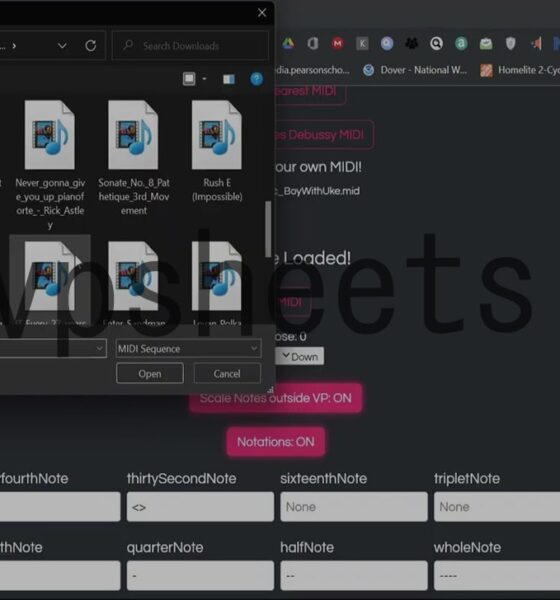Viewport: 560px width, 600px height.
Task: Open the view options dropdown arrow
Action: coord(204,79)
